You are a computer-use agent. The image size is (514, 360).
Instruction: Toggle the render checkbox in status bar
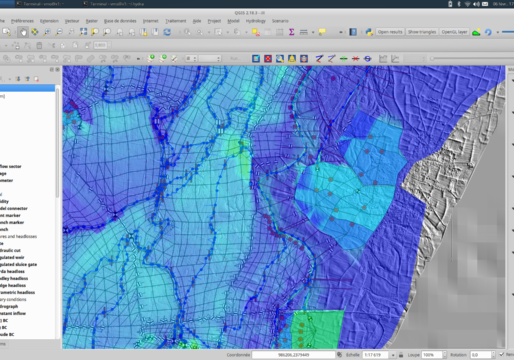coord(502,355)
